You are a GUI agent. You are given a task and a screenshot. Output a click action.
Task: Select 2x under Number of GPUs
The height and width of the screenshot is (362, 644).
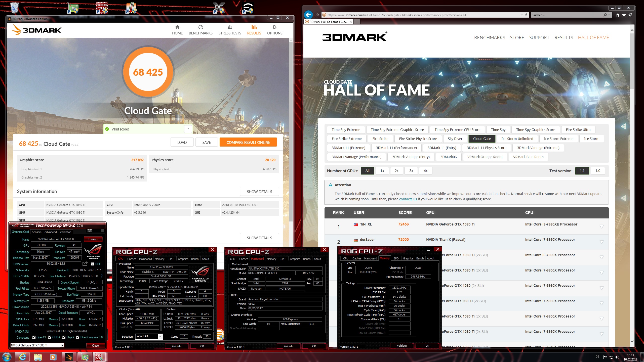397,171
